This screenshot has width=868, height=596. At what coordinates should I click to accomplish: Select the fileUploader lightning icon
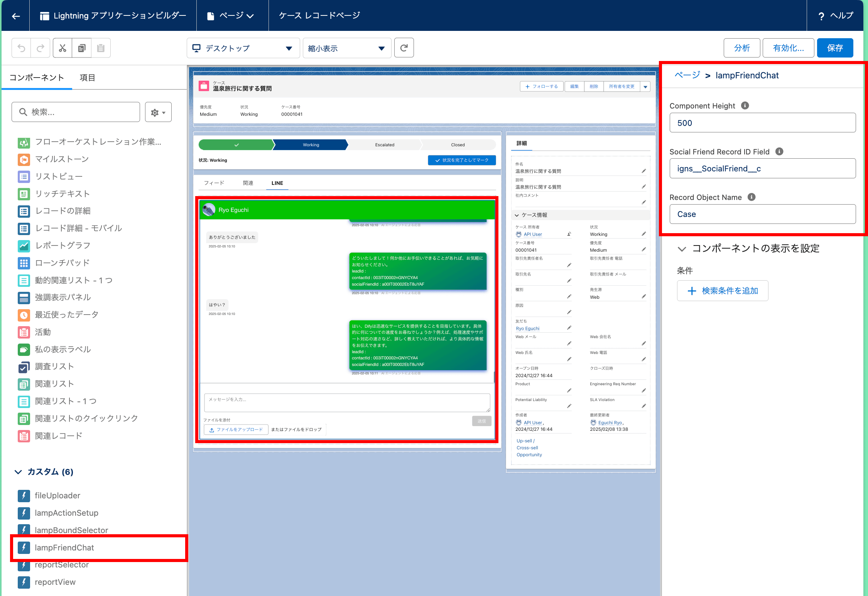(24, 496)
